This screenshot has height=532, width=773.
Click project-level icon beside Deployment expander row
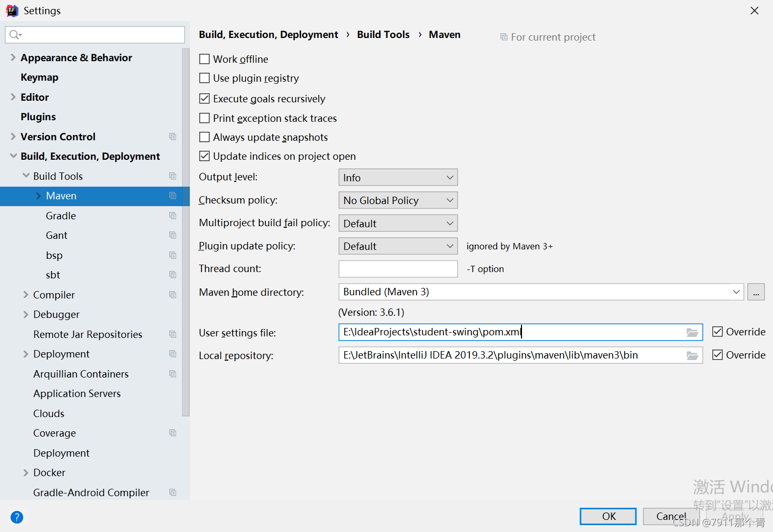[x=172, y=354]
